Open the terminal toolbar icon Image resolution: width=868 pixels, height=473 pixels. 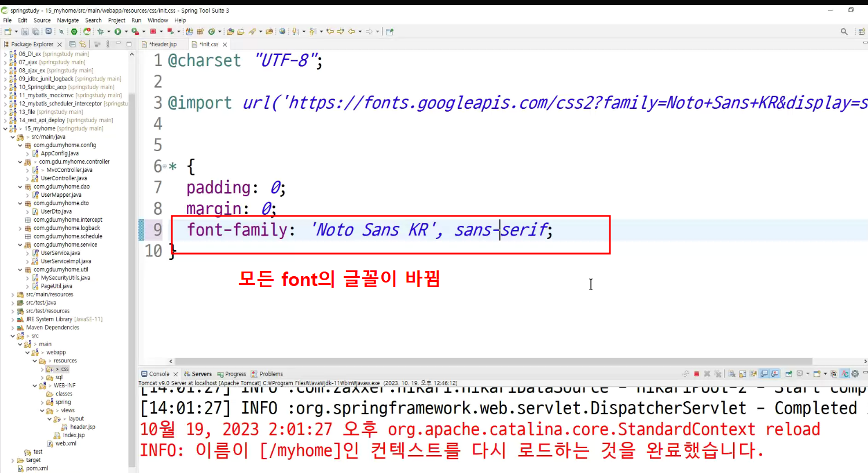(49, 31)
